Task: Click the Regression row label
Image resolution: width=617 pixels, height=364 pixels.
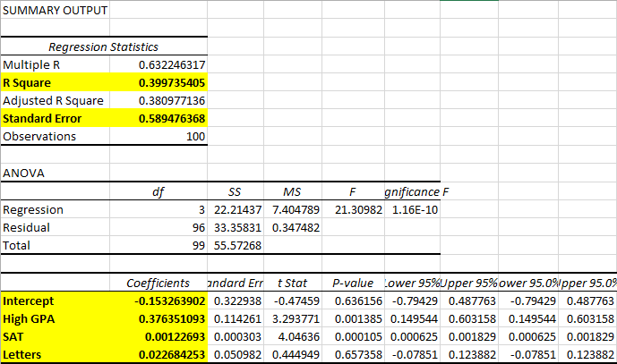Action: pyautogui.click(x=56, y=209)
